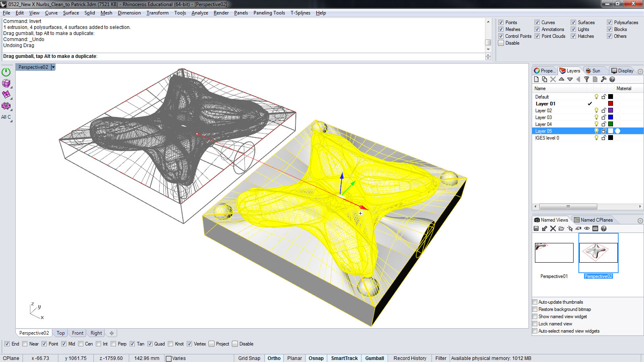Screen dimensions: 644x362
Task: Move layer up with the up triangle
Action: click(x=561, y=79)
